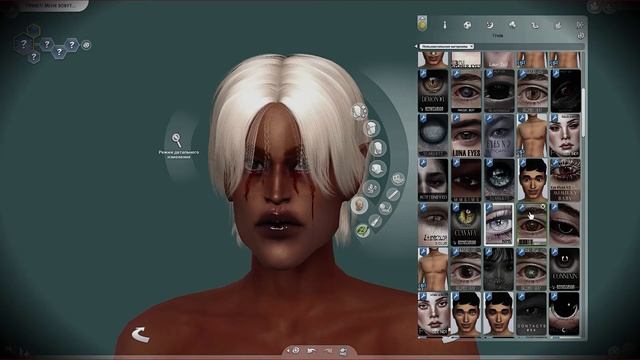
Task: Open detailed edit mode magnifier
Action: tap(176, 140)
